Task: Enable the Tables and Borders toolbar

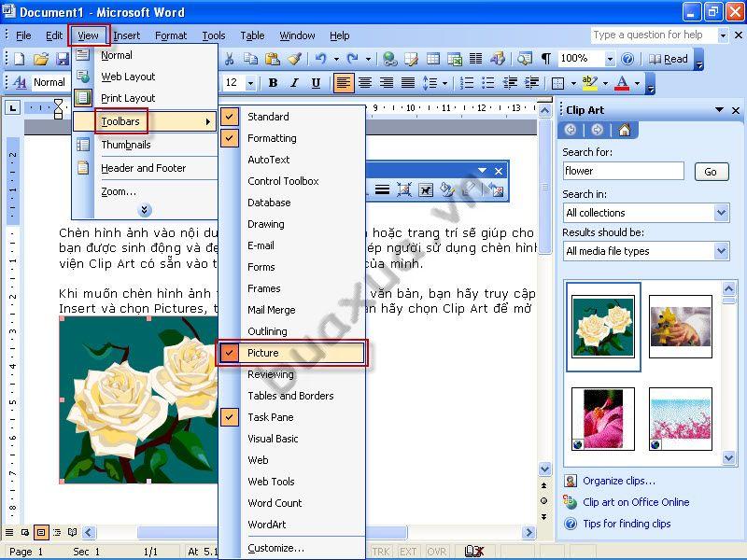Action: pos(291,396)
